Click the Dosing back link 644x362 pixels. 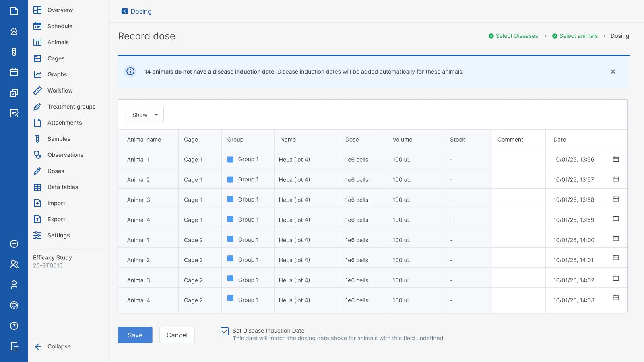(141, 11)
